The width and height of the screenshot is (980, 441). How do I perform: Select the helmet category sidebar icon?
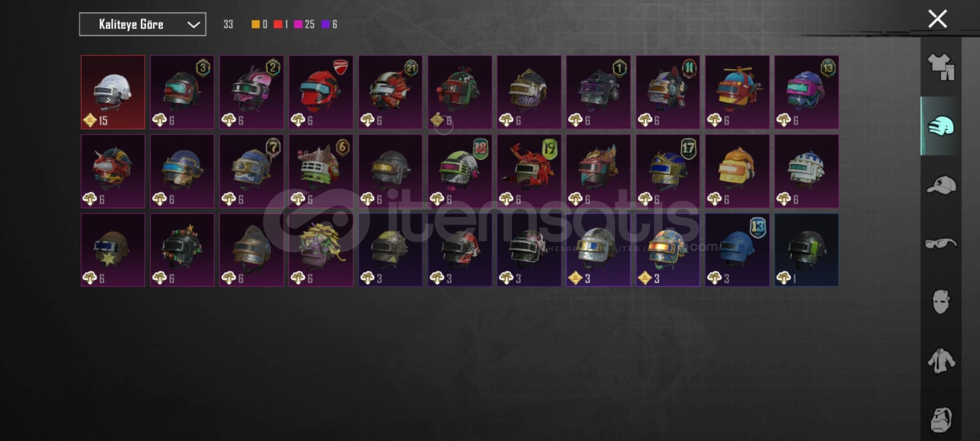click(x=941, y=126)
